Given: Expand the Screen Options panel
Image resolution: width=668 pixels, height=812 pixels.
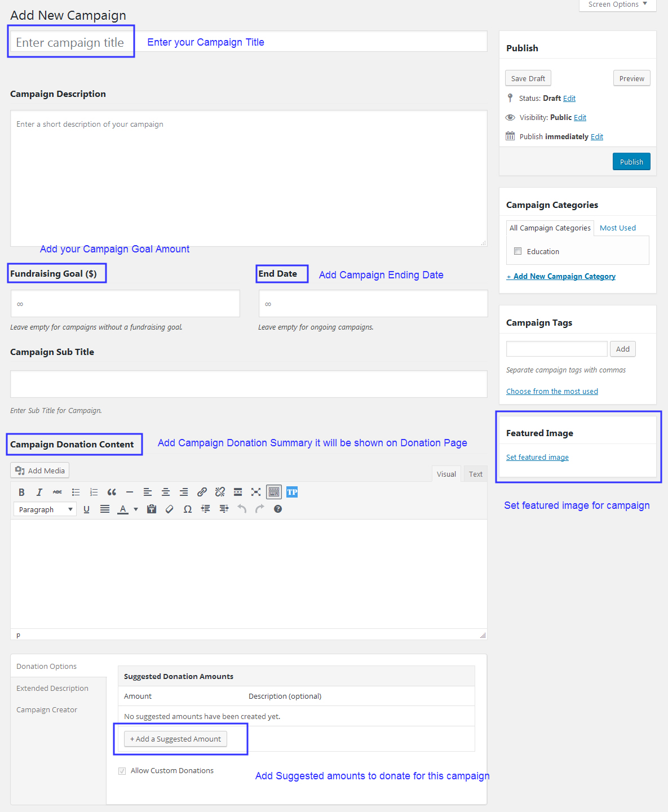Looking at the screenshot, I should pyautogui.click(x=617, y=5).
